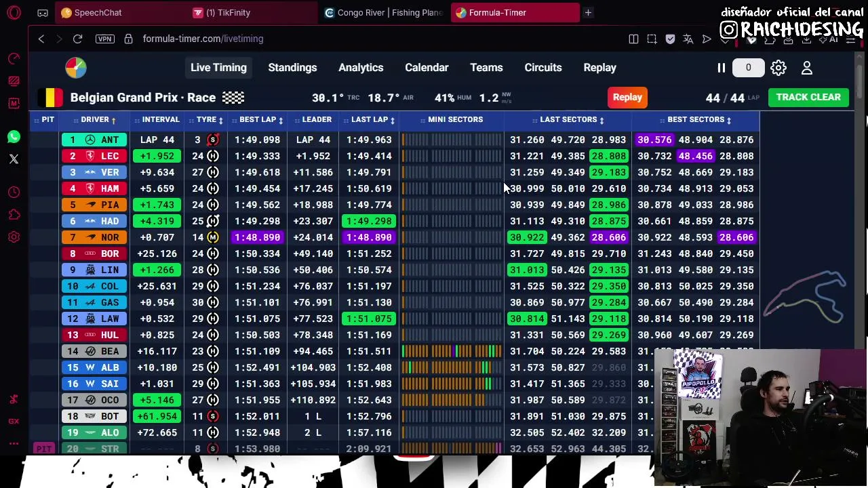The height and width of the screenshot is (488, 868).
Task: Navigate to Teams page
Action: pos(486,68)
